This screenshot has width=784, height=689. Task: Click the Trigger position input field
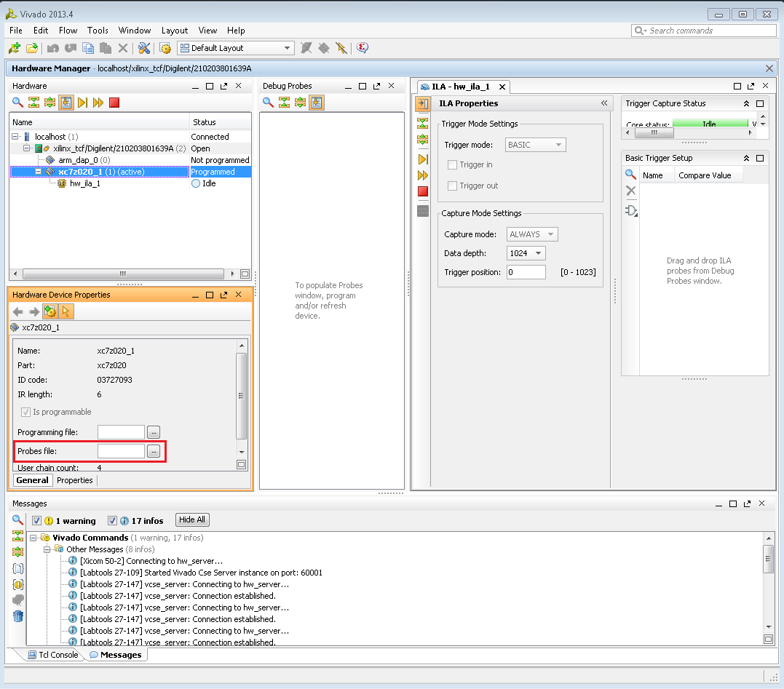[526, 272]
